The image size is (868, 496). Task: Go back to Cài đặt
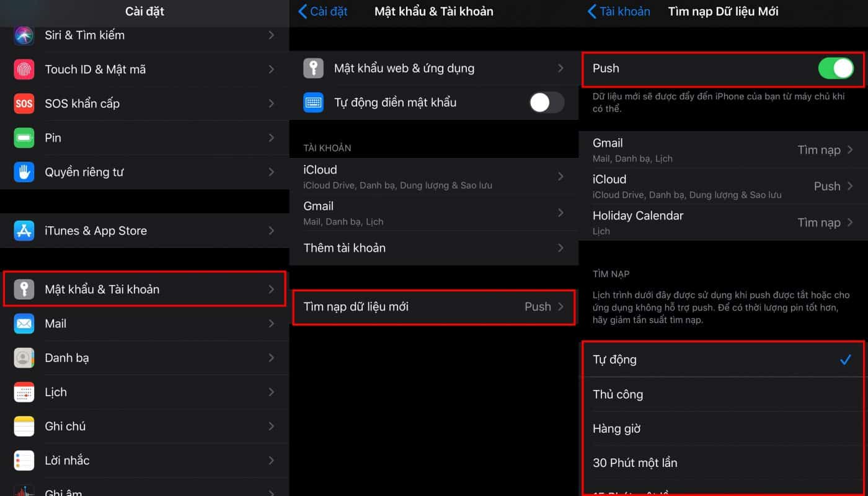tap(323, 11)
